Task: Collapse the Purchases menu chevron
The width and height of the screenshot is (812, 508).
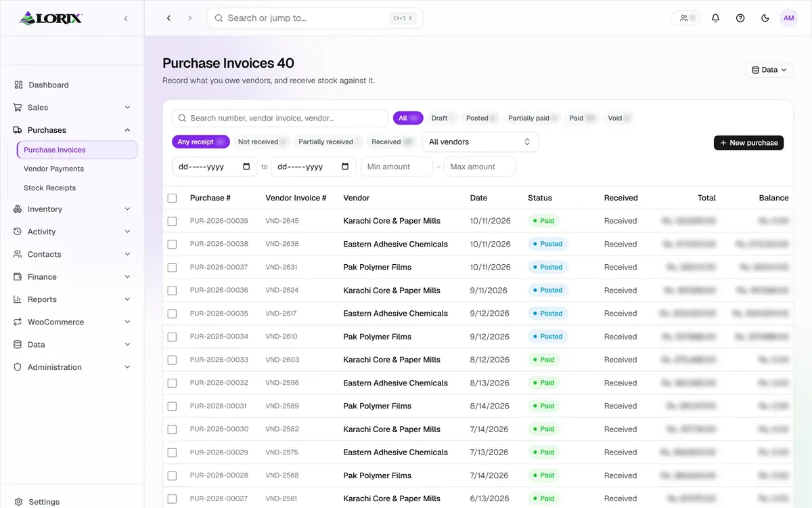Action: 127,130
